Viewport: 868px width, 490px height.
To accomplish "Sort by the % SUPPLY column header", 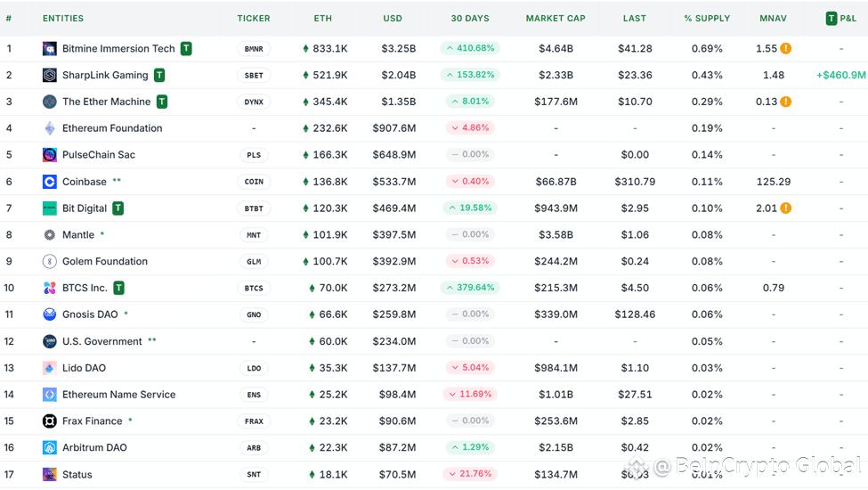I will [707, 19].
